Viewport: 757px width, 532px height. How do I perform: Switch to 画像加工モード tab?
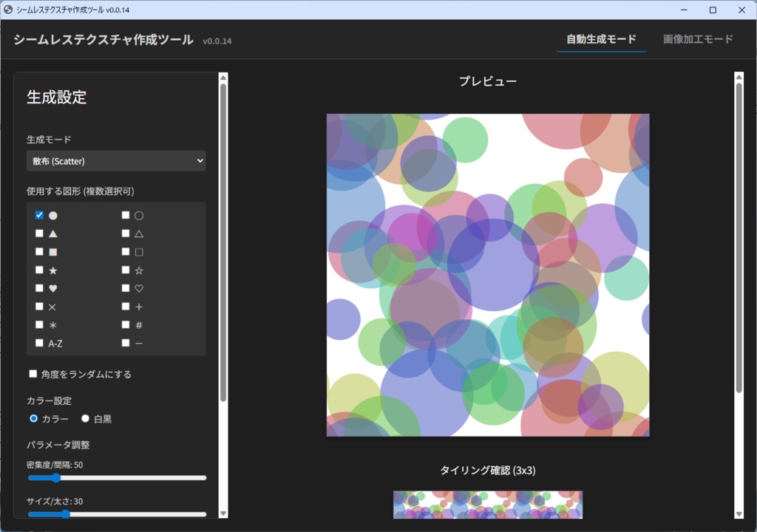pyautogui.click(x=697, y=40)
